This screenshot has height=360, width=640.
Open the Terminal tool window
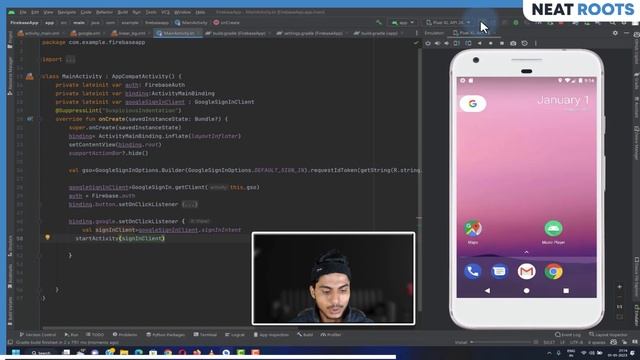[205, 335]
